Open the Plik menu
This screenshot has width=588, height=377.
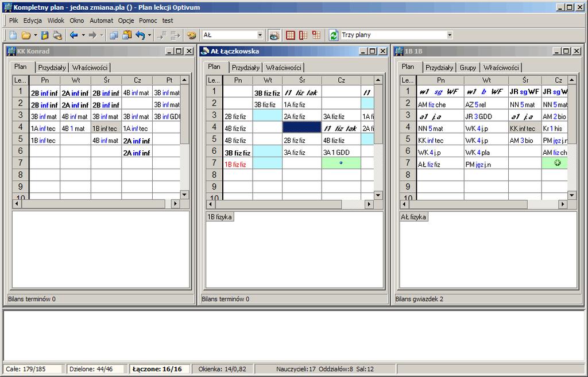click(x=14, y=21)
